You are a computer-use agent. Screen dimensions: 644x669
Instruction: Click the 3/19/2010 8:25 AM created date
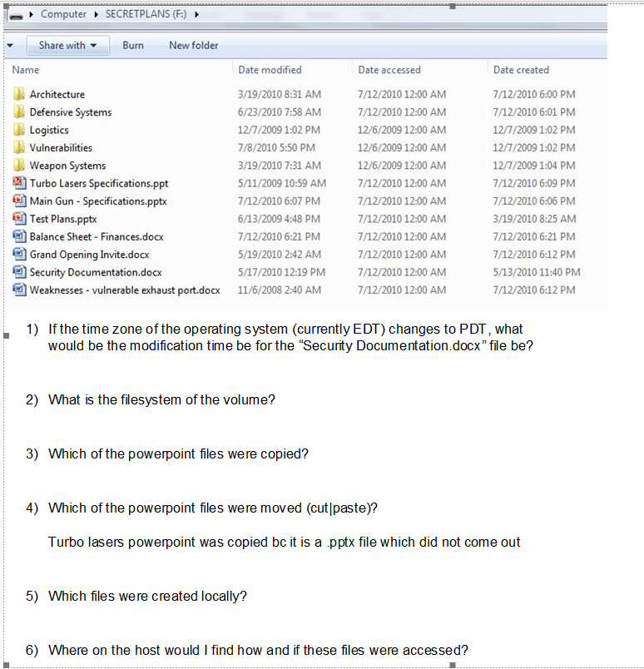coord(534,219)
